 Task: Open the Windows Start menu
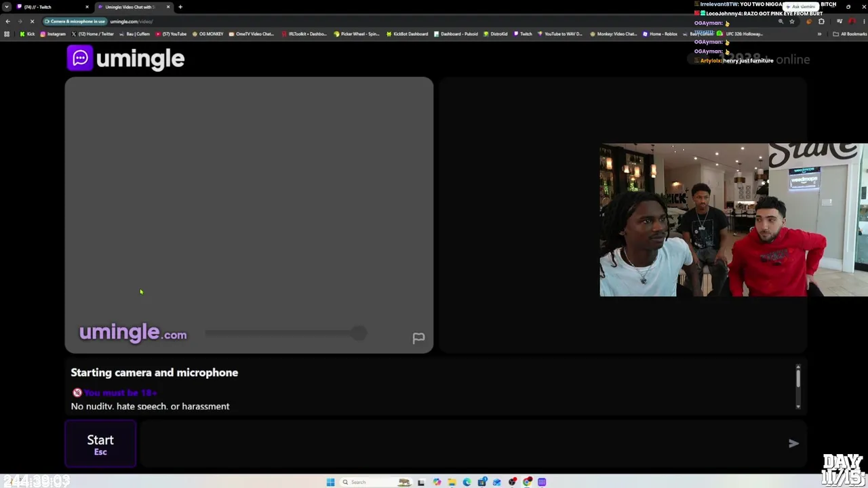click(x=330, y=482)
